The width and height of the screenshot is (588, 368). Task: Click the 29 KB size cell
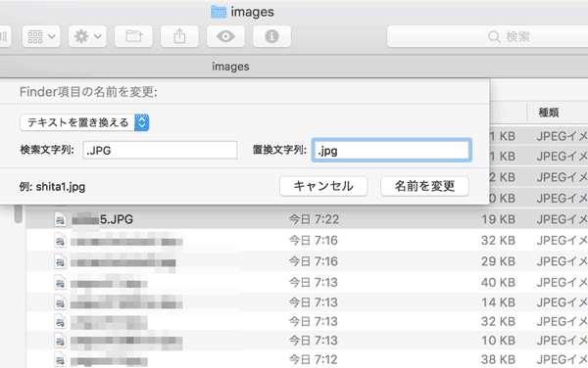coord(499,261)
